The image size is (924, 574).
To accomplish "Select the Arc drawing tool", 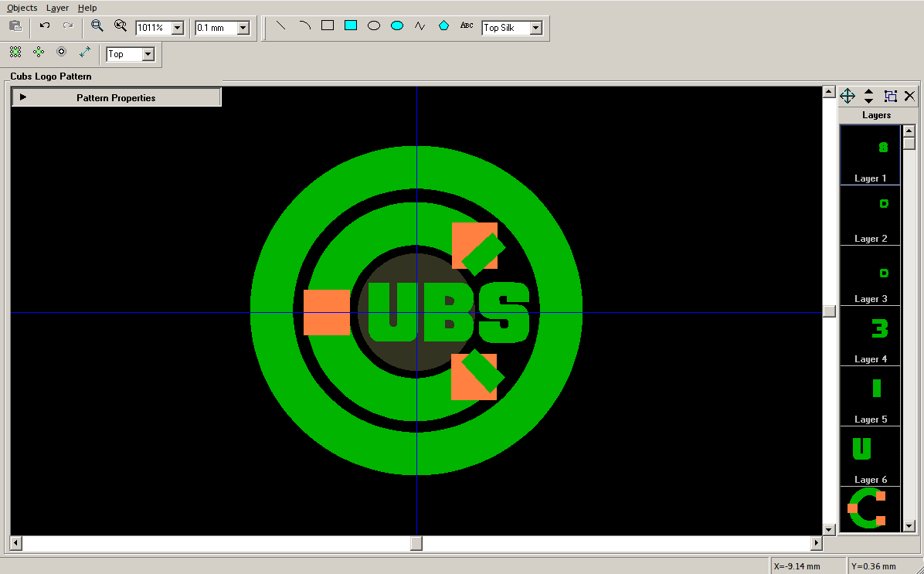I will click(x=304, y=25).
